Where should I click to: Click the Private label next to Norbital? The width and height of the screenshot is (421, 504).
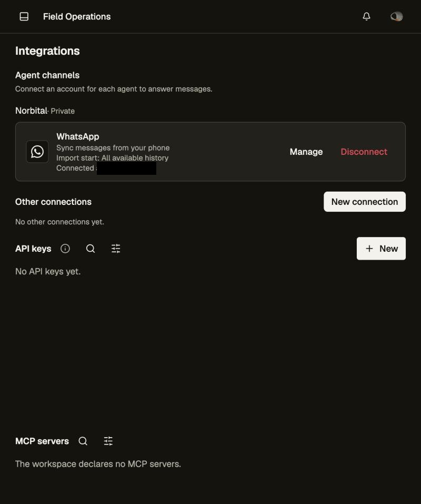coord(63,111)
